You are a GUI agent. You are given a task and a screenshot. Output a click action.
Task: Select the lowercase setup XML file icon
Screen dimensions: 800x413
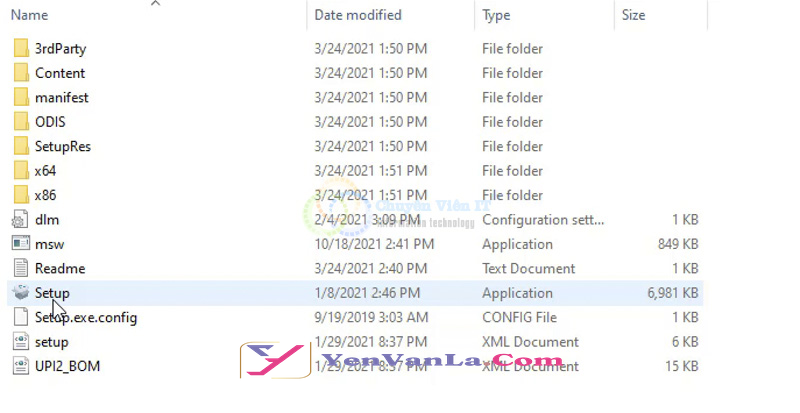(x=21, y=342)
